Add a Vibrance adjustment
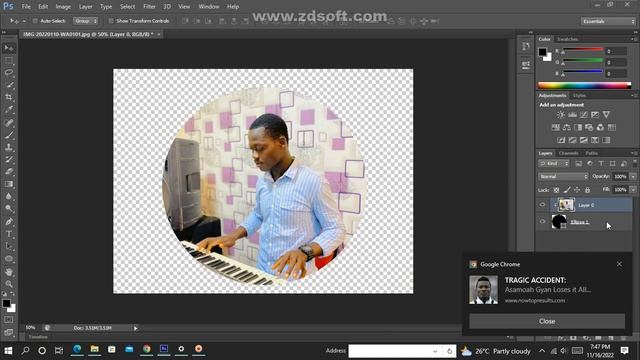 606,115
